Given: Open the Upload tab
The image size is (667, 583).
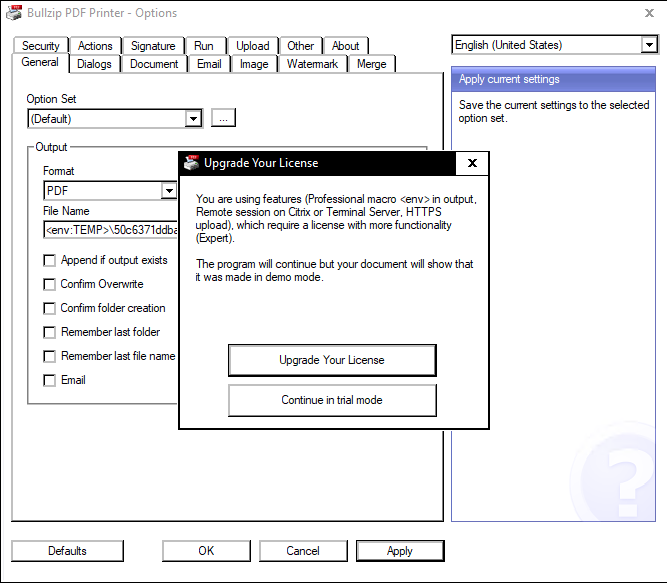Looking at the screenshot, I should pyautogui.click(x=253, y=46).
